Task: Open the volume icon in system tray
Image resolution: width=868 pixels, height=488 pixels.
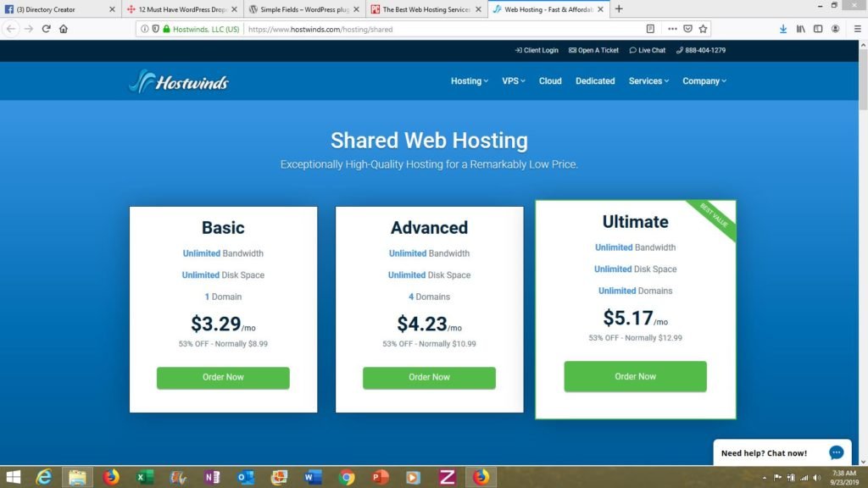Action: pyautogui.click(x=817, y=478)
